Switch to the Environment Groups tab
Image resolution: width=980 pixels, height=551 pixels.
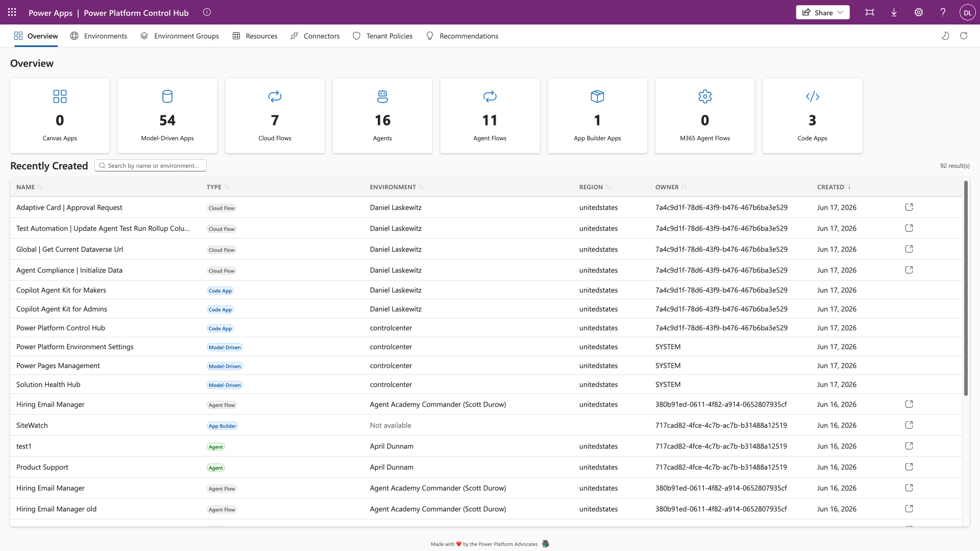tap(180, 36)
